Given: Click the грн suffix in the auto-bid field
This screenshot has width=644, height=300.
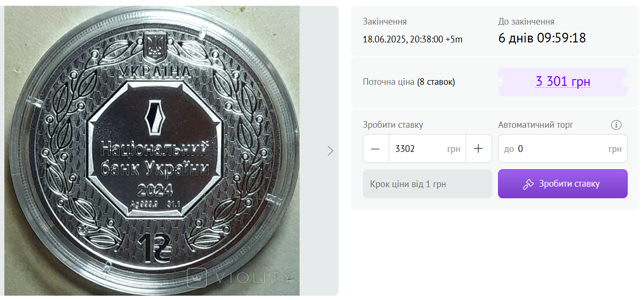Looking at the screenshot, I should click(x=615, y=149).
